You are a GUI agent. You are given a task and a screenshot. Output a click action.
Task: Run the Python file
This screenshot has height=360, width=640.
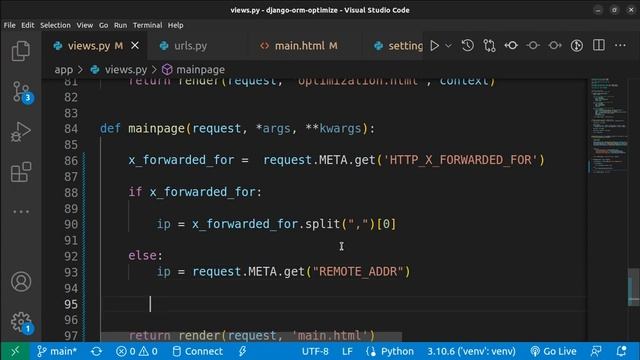434,46
